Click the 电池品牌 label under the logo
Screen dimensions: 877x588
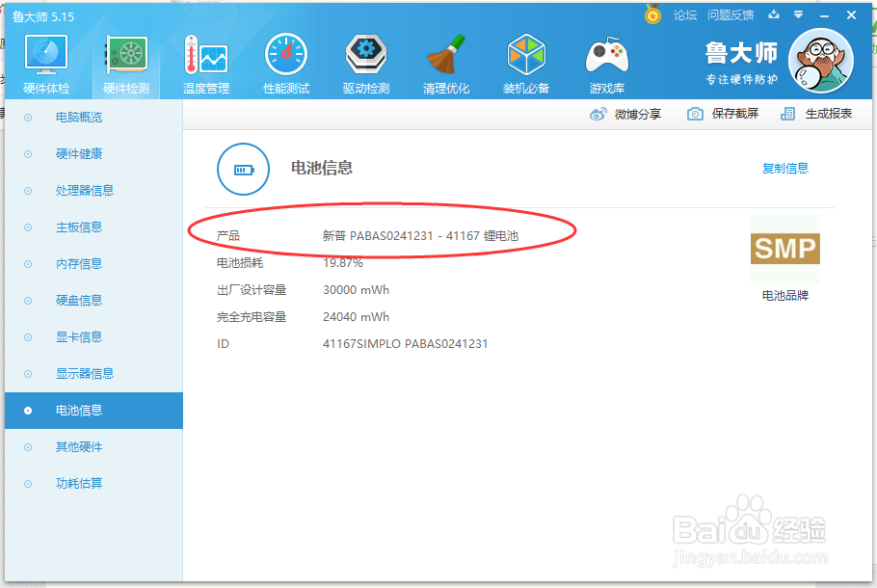point(785,295)
